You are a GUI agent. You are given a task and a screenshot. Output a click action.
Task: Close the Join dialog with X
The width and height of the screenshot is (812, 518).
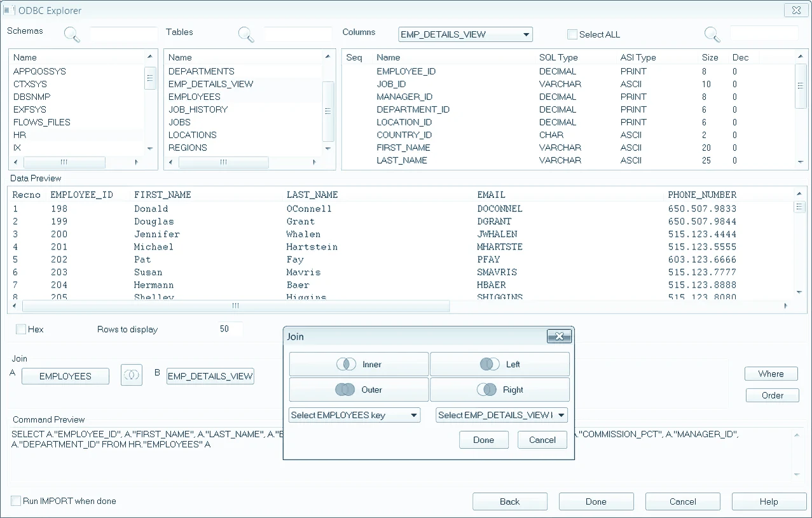click(x=558, y=337)
